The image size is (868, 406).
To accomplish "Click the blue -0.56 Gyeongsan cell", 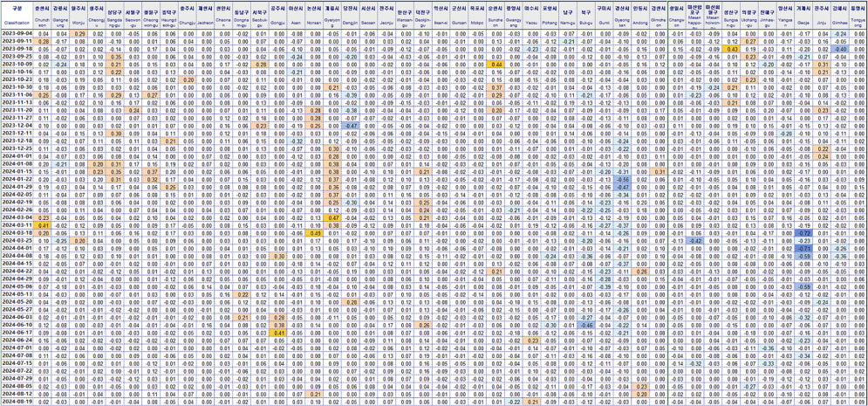I will pyautogui.click(x=623, y=180).
